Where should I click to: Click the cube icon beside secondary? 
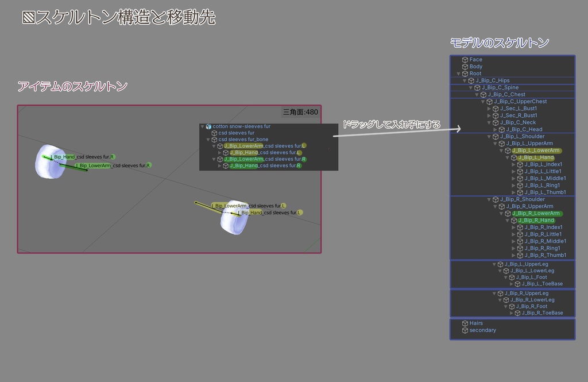click(x=465, y=331)
